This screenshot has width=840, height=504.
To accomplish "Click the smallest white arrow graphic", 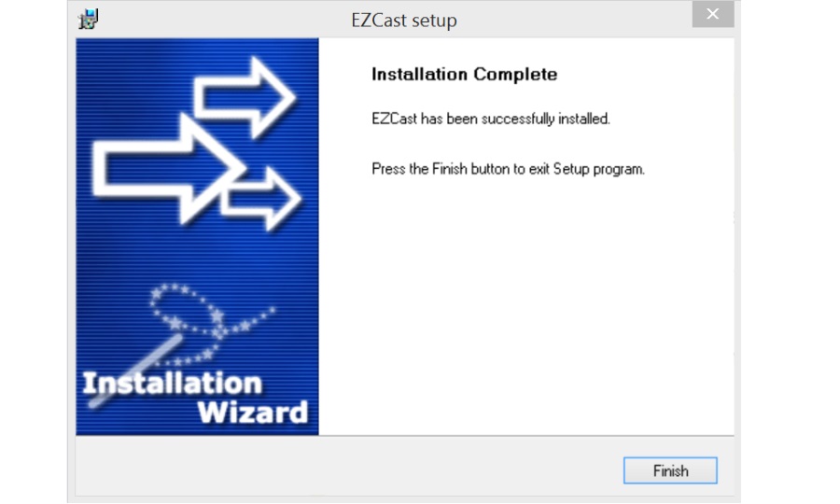I will (261, 199).
